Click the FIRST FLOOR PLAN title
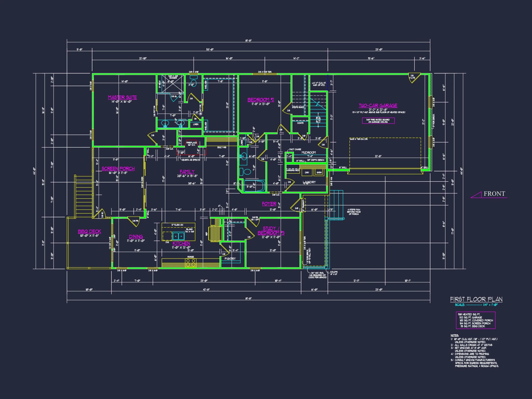Screen dimensions: 532x399 476,299
